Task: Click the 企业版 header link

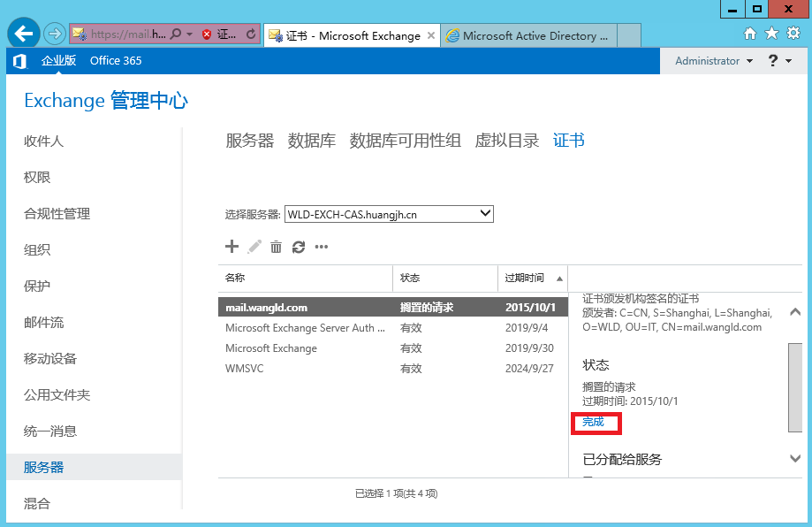Action: [58, 61]
